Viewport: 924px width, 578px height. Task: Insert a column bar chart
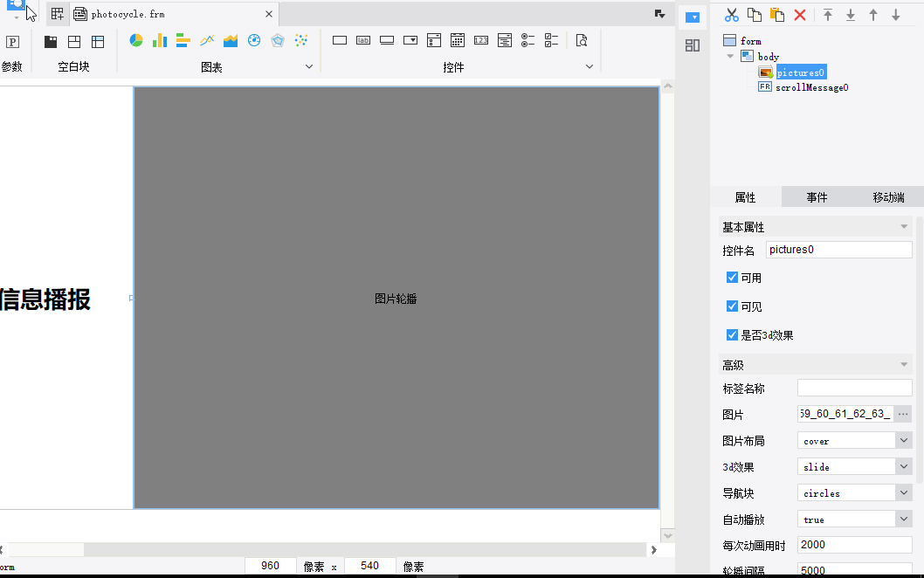160,40
